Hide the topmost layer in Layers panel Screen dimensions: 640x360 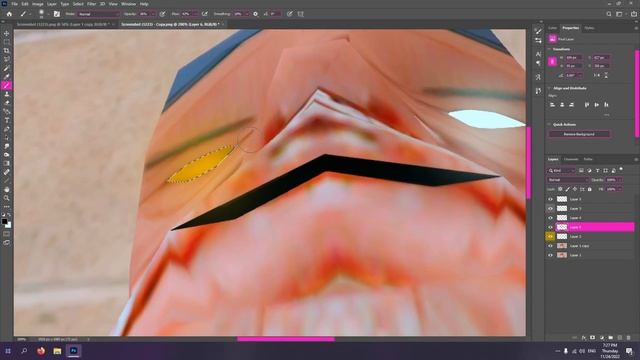pyautogui.click(x=550, y=199)
